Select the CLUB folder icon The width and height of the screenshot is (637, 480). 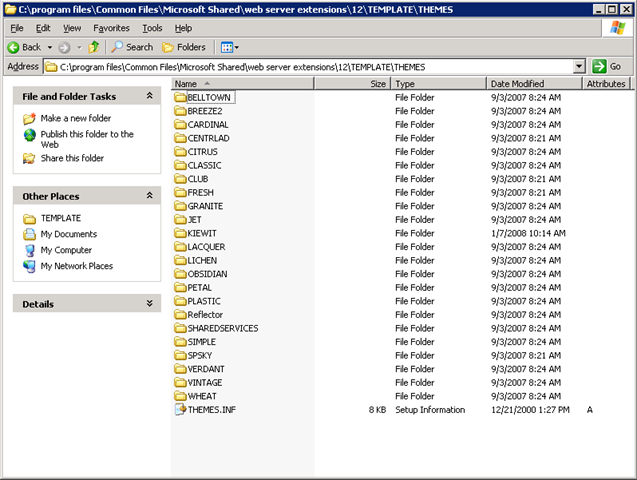pyautogui.click(x=180, y=179)
